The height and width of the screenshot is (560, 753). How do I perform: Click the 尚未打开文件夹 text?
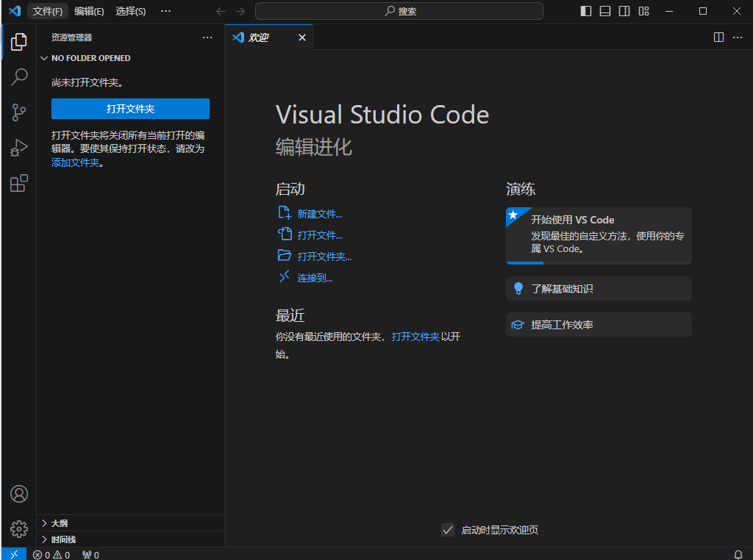pyautogui.click(x=88, y=82)
